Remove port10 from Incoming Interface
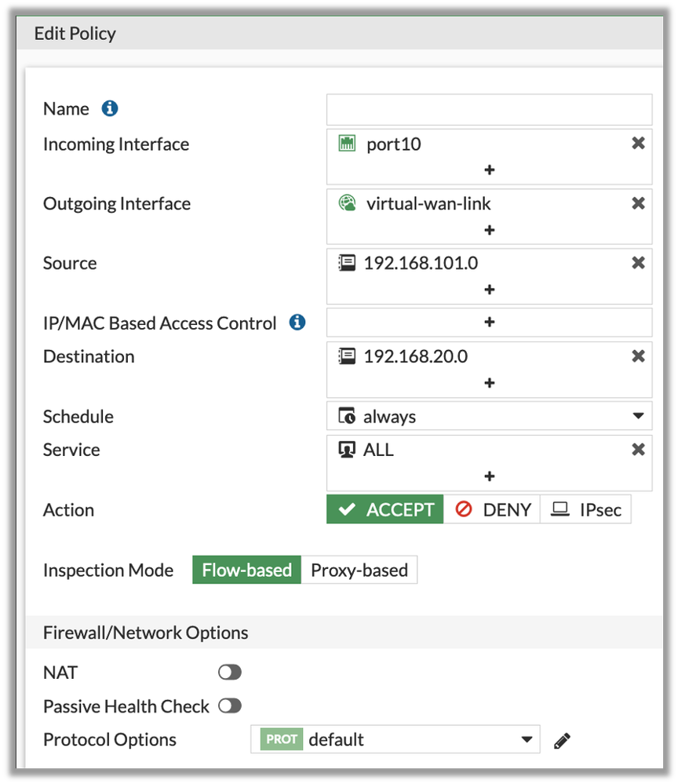Viewport: 678px width, 784px height. [638, 144]
